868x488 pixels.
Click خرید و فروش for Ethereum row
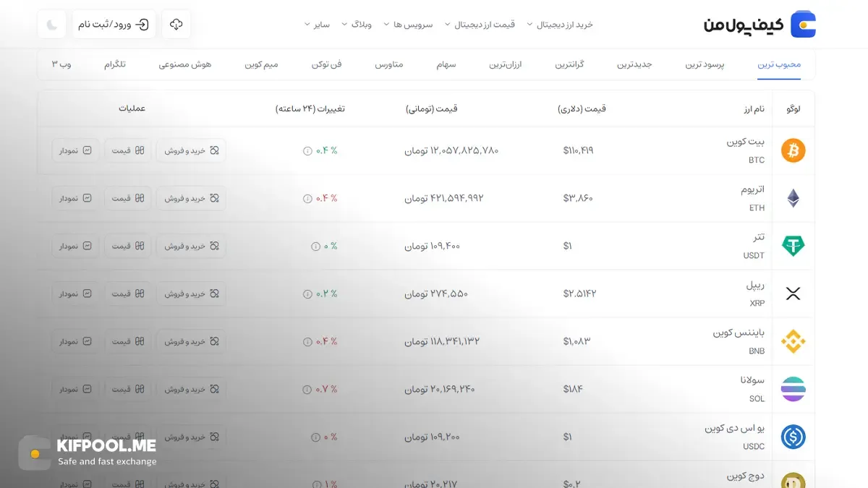191,198
